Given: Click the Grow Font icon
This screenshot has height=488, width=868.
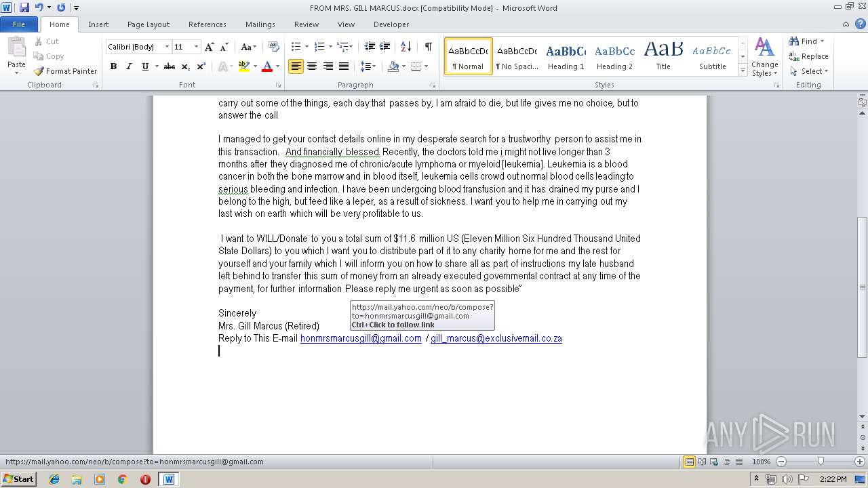Looking at the screenshot, I should (x=210, y=47).
